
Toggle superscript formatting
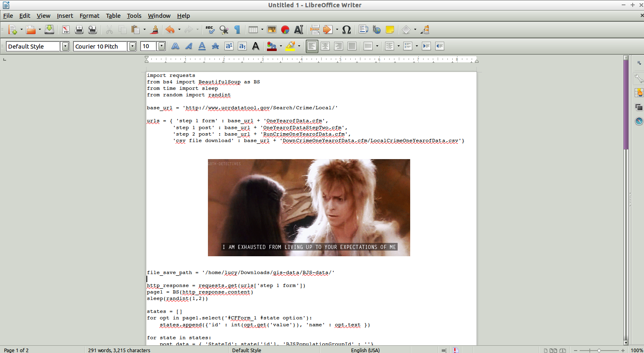point(229,46)
